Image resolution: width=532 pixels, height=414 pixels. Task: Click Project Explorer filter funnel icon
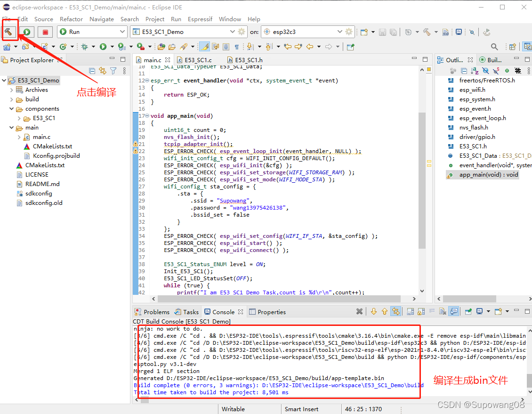coord(113,71)
